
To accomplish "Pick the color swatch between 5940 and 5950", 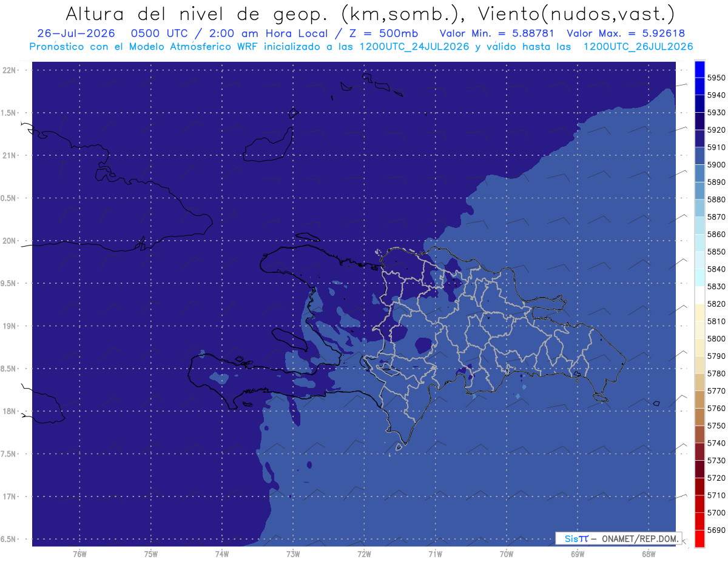I will pyautogui.click(x=699, y=87).
